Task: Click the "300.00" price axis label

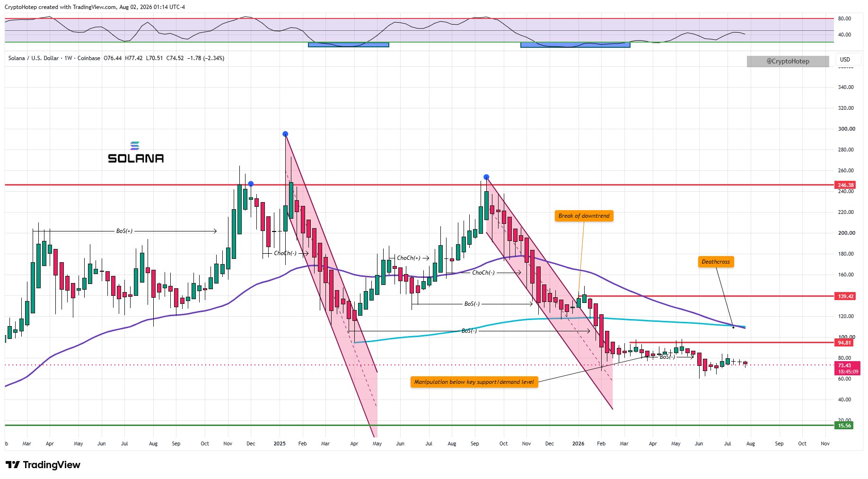Action: pos(846,129)
